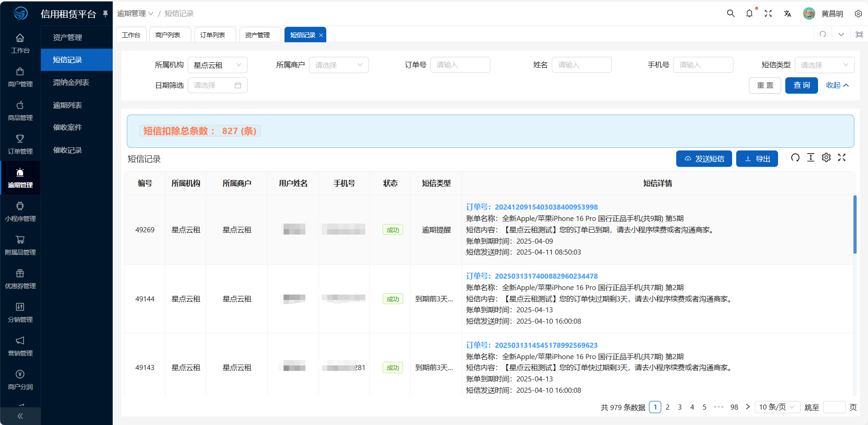Open 所属机构 dropdown showing 星点云租
Screen dimensions: 868x425
pyautogui.click(x=218, y=65)
